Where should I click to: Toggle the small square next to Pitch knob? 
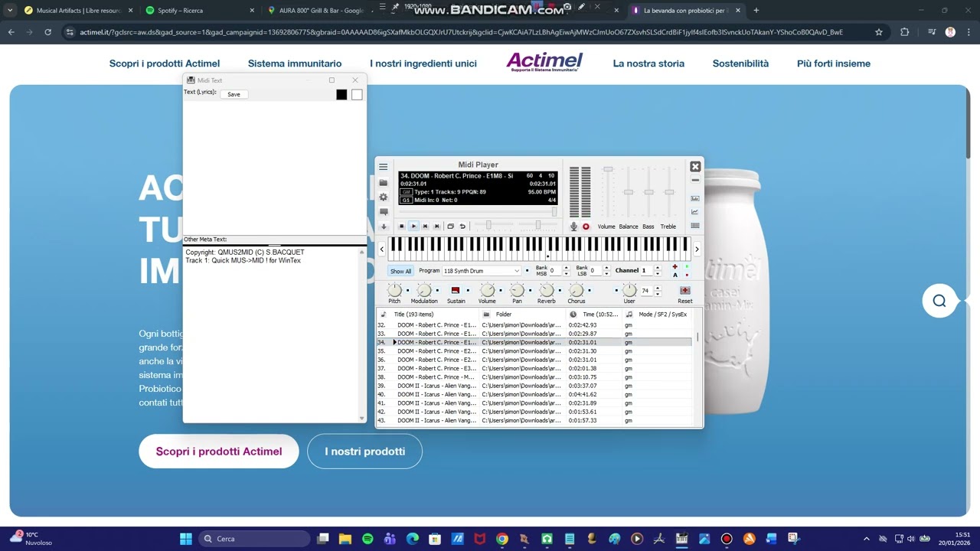407,291
